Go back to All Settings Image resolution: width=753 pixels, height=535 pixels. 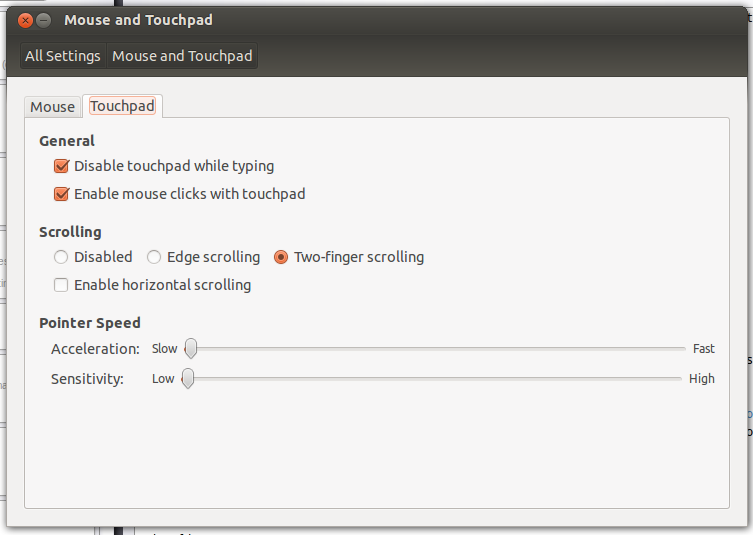coord(63,56)
